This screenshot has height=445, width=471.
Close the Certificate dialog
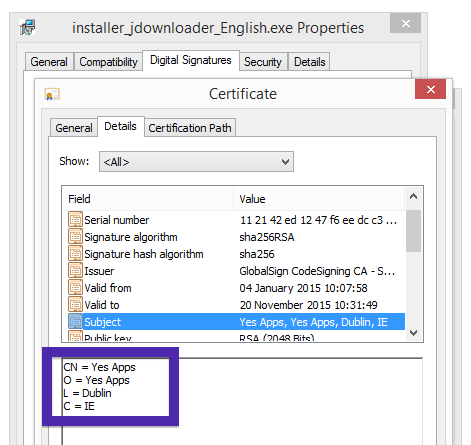(x=430, y=89)
